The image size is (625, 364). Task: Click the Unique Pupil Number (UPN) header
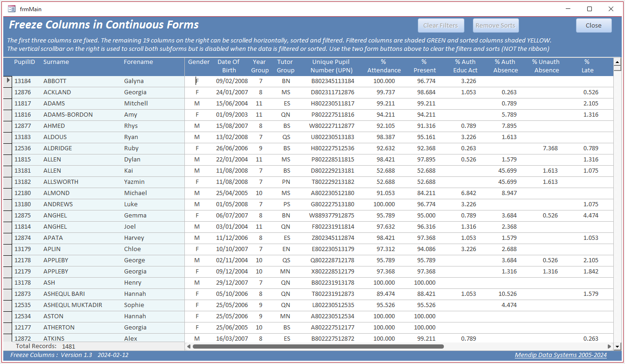(x=331, y=66)
